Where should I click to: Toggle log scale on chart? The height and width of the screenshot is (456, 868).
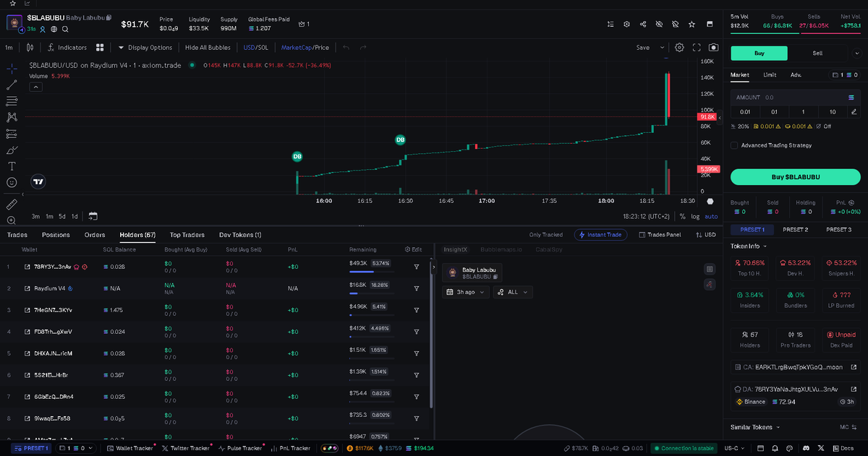[695, 216]
